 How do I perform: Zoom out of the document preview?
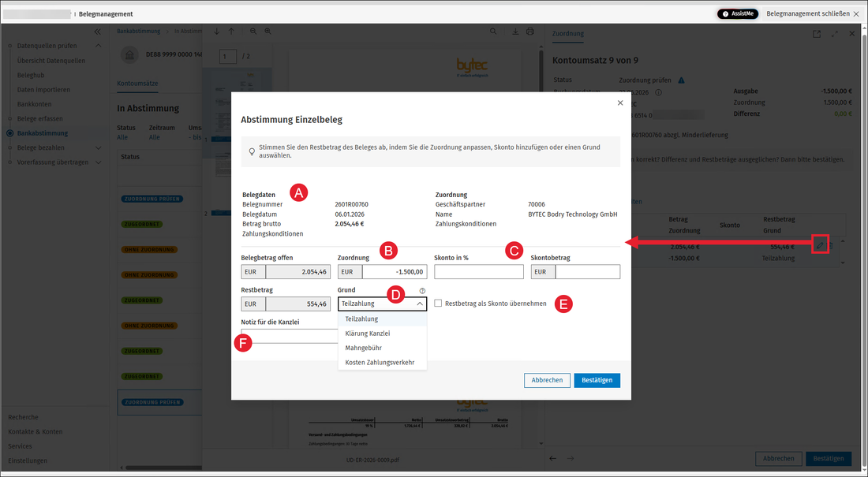coord(253,32)
